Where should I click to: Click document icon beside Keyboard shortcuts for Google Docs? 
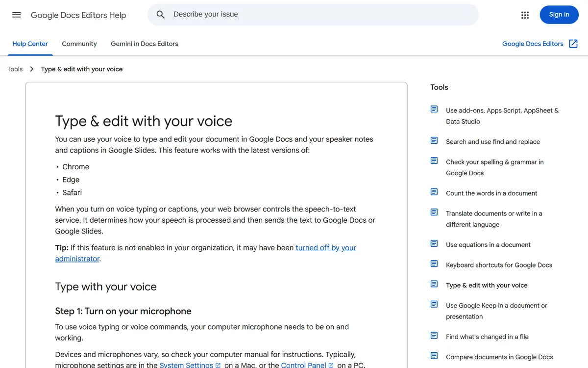pos(434,263)
